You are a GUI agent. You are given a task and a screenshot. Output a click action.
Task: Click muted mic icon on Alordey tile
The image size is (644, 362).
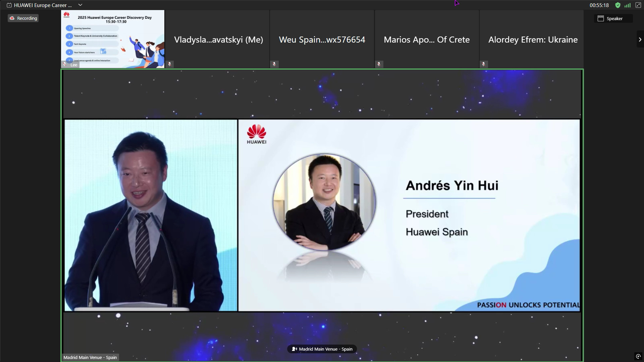pyautogui.click(x=484, y=64)
